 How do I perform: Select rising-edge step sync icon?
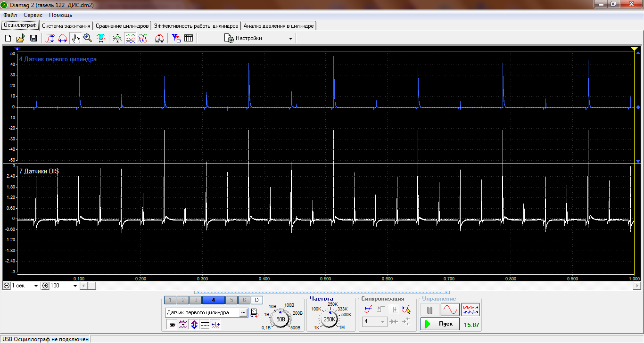coord(381,310)
